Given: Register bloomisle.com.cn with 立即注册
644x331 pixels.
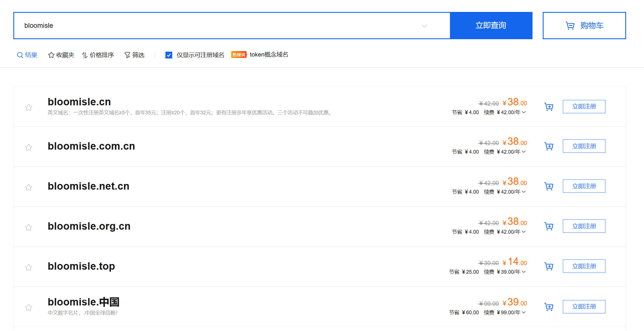Looking at the screenshot, I should pyautogui.click(x=584, y=146).
